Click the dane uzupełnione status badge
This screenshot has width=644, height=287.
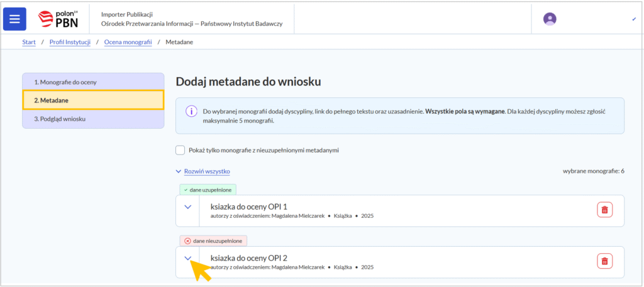pyautogui.click(x=208, y=190)
